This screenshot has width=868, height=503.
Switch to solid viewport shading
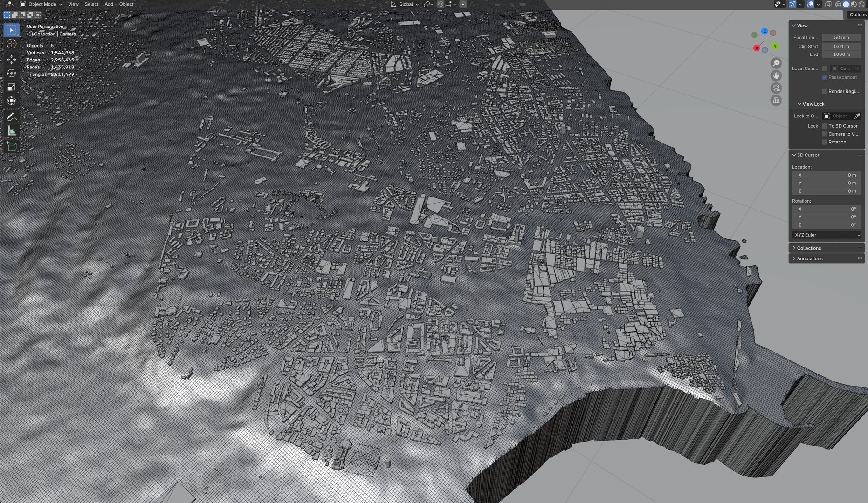pos(846,4)
